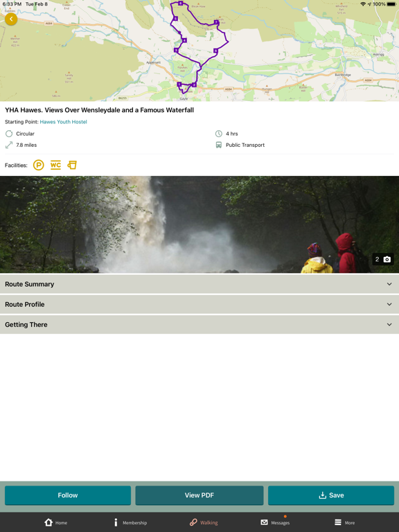Tap the '7.8 miles' distance text

pyautogui.click(x=26, y=145)
